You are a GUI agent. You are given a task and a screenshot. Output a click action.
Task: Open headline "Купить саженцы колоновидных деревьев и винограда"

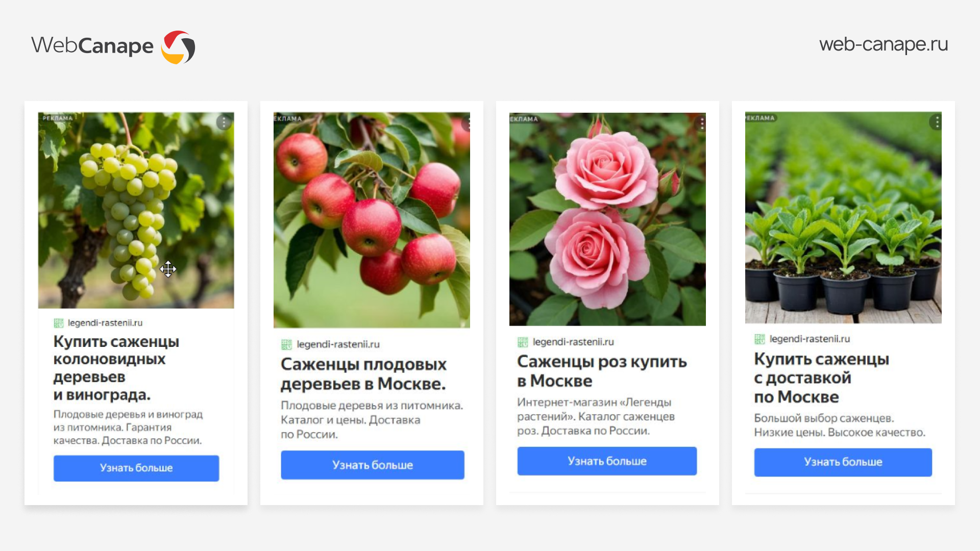[x=116, y=368]
